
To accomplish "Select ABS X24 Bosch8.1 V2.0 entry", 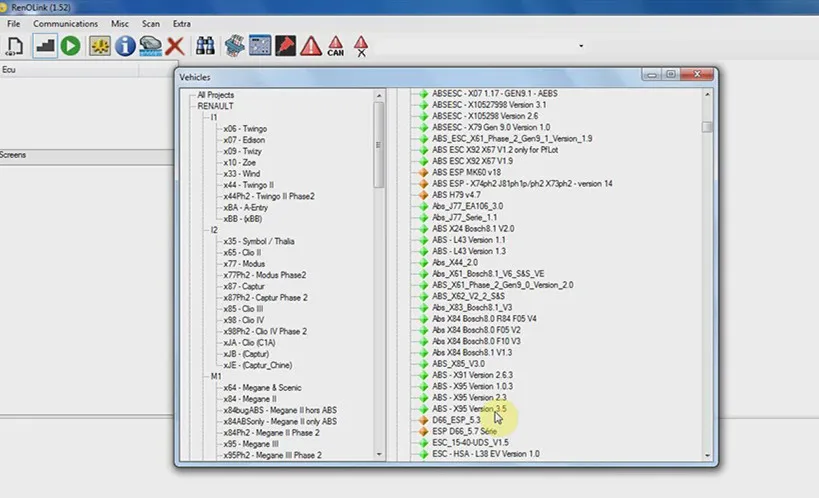I will pyautogui.click(x=473, y=228).
